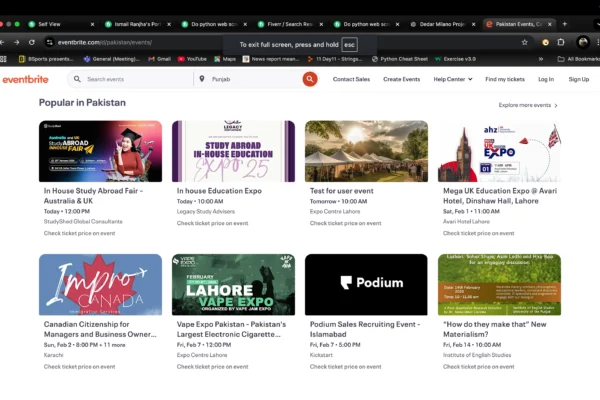600x400 pixels.
Task: Click the Kickstart venue text
Action: 321,355
